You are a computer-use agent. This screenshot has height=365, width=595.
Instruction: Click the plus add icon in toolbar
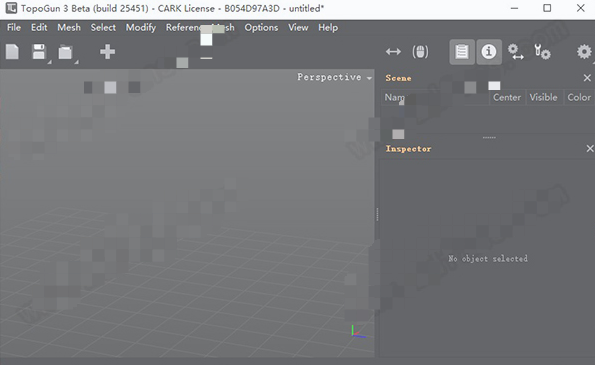(x=107, y=52)
